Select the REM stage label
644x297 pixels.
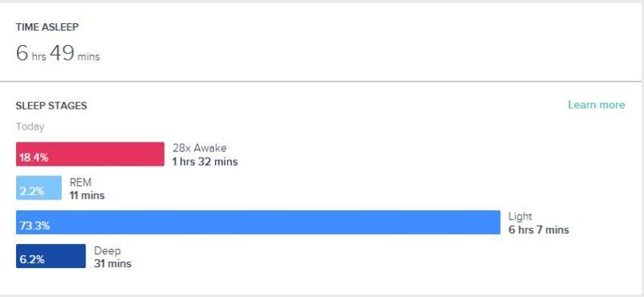point(80,182)
